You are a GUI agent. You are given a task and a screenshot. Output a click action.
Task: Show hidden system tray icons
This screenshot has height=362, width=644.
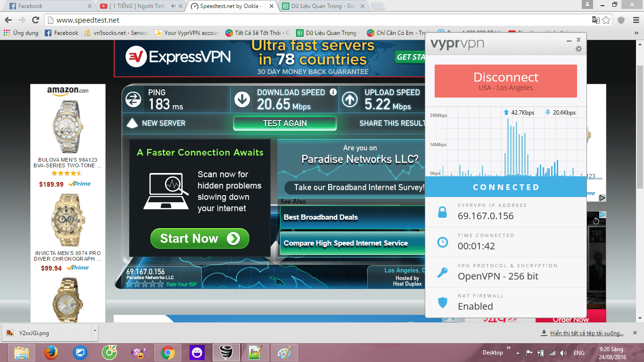coord(518,353)
